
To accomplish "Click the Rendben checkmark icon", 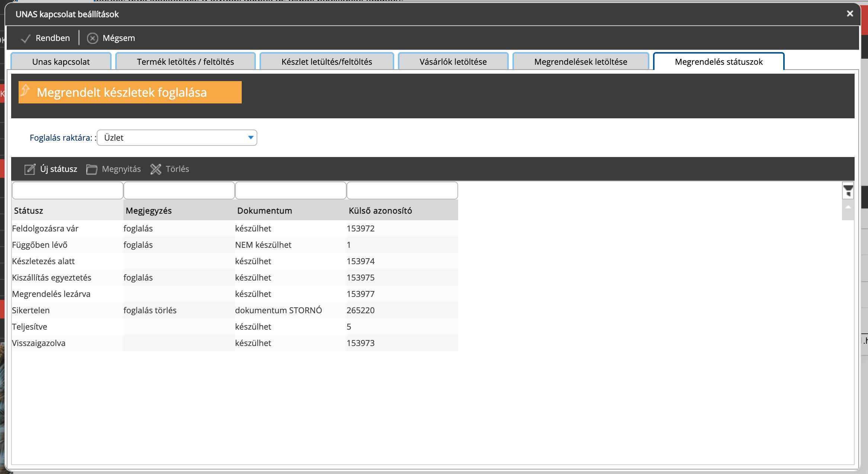I will click(x=26, y=38).
